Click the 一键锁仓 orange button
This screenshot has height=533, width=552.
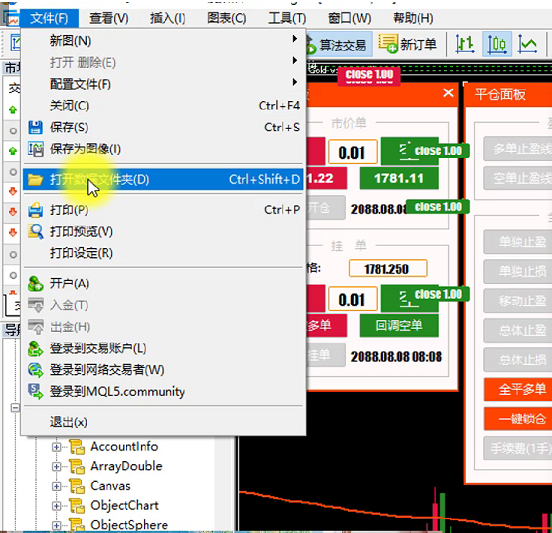(x=518, y=419)
